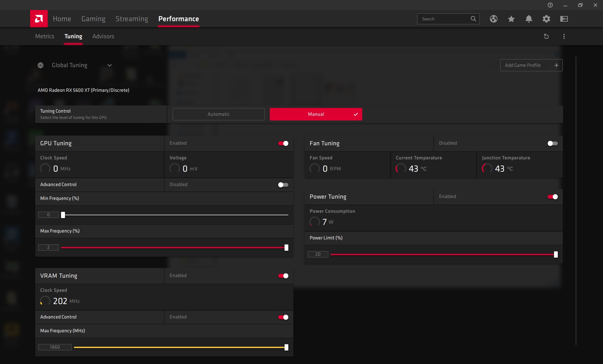Screen dimensions: 603x364
Task: Click the search magnifier icon
Action: pos(473,19)
